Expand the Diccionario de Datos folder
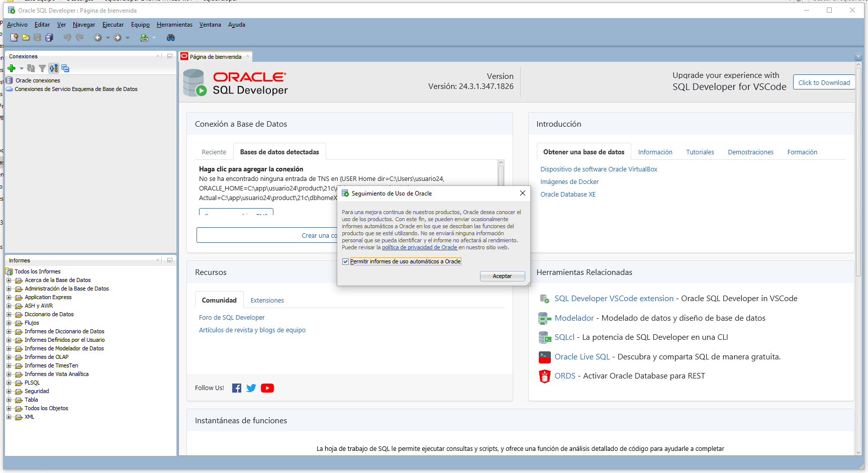This screenshot has height=473, width=868. [x=9, y=314]
